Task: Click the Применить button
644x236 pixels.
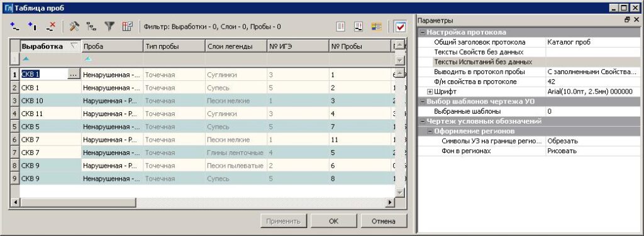Action: 283,221
